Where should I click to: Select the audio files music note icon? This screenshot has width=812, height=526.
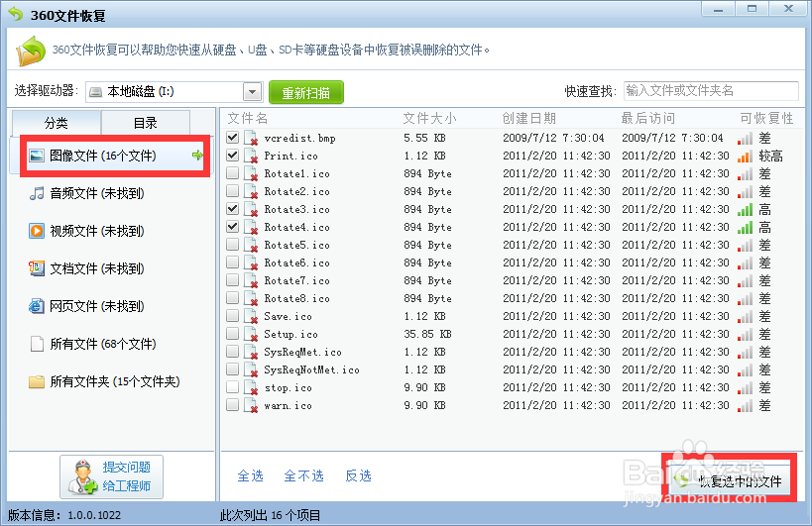(37, 193)
